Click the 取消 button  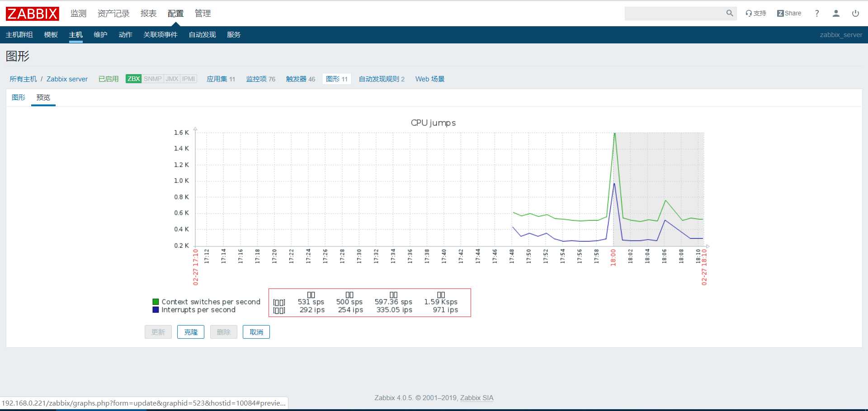256,332
